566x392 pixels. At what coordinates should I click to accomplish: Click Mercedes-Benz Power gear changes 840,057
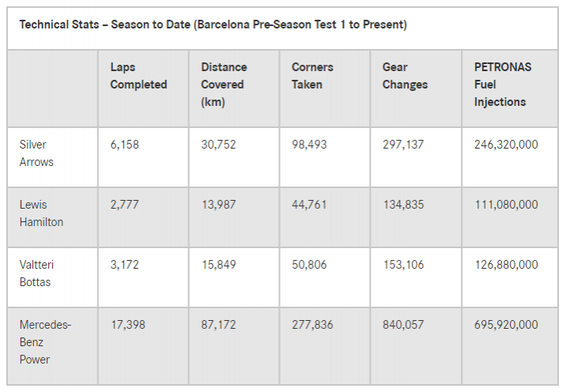point(403,325)
